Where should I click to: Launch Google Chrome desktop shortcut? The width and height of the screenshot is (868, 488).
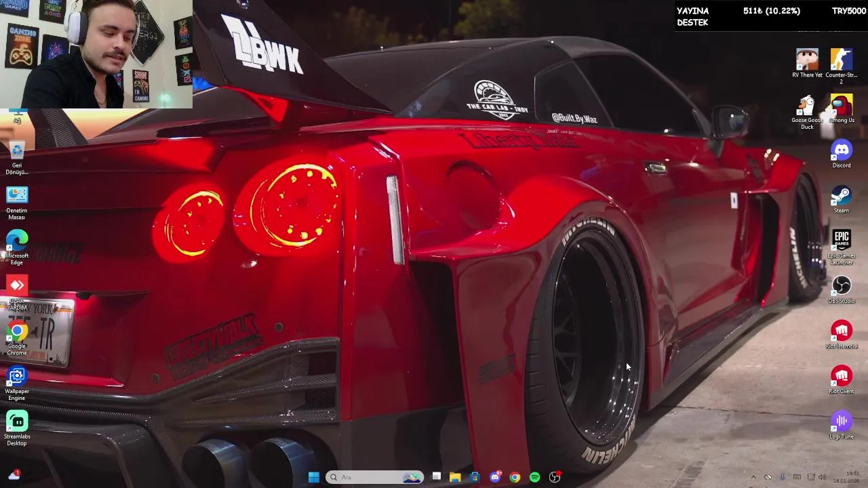coord(17,339)
